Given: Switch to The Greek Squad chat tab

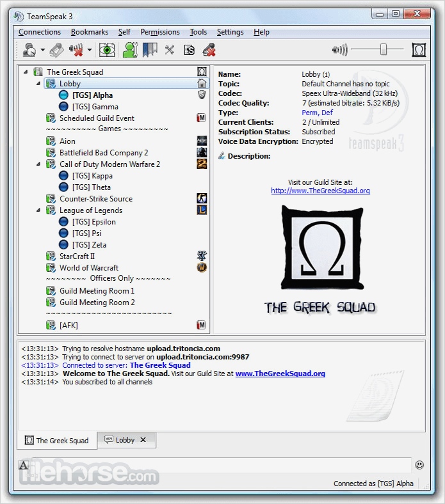Looking at the screenshot, I should 57,440.
